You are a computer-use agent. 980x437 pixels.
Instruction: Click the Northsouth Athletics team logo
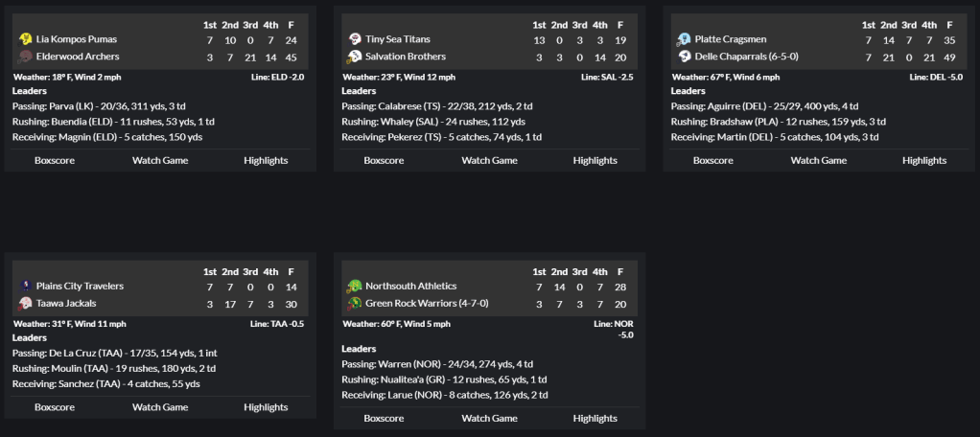355,286
